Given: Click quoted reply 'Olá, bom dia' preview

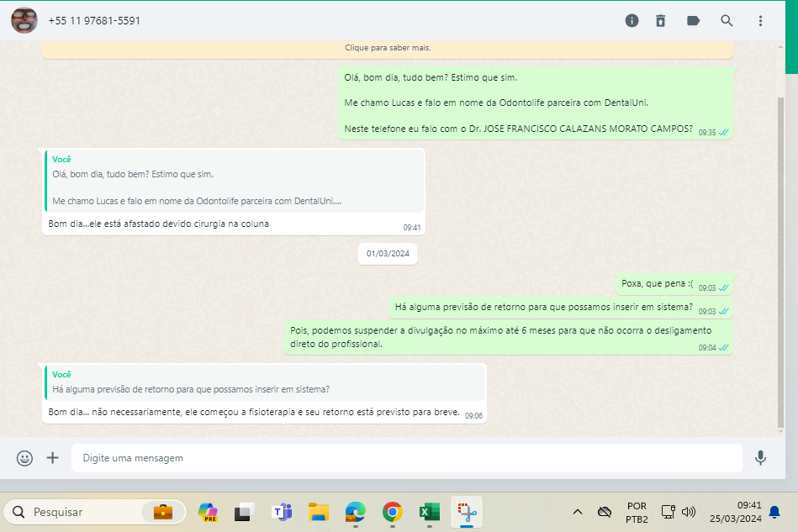Looking at the screenshot, I should (x=234, y=182).
